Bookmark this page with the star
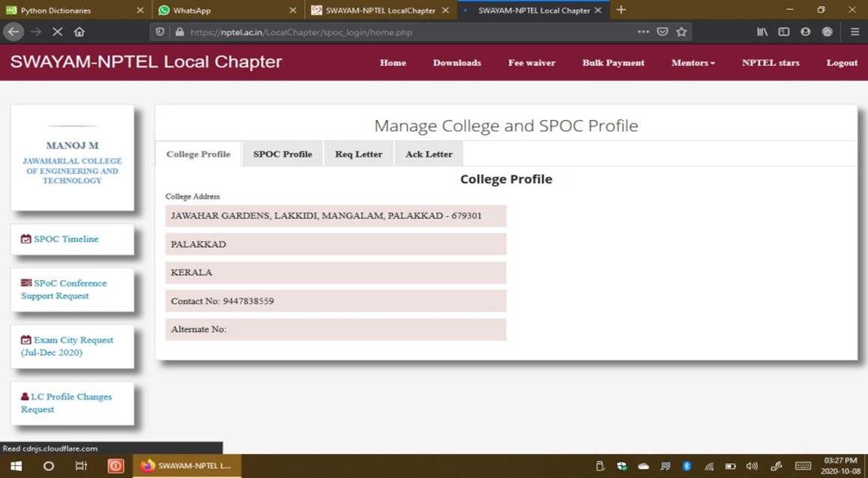868x478 pixels. [681, 32]
